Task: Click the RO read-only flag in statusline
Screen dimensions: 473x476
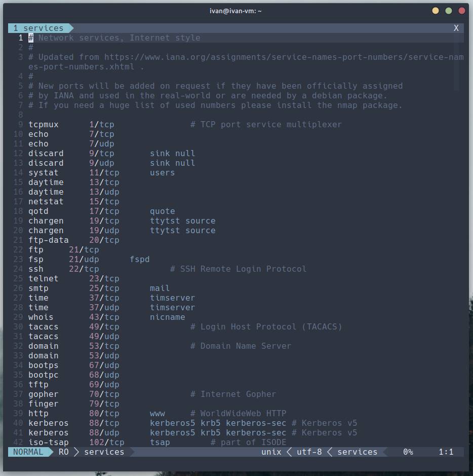Action: tap(63, 452)
